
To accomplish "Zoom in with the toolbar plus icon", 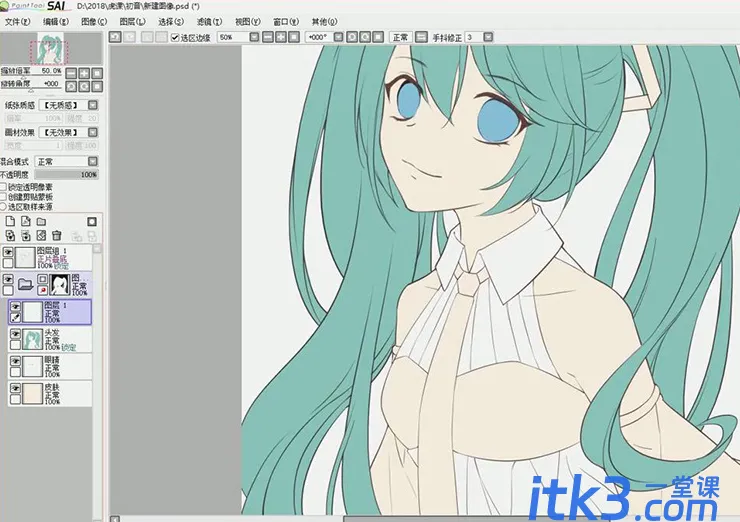I will point(281,37).
